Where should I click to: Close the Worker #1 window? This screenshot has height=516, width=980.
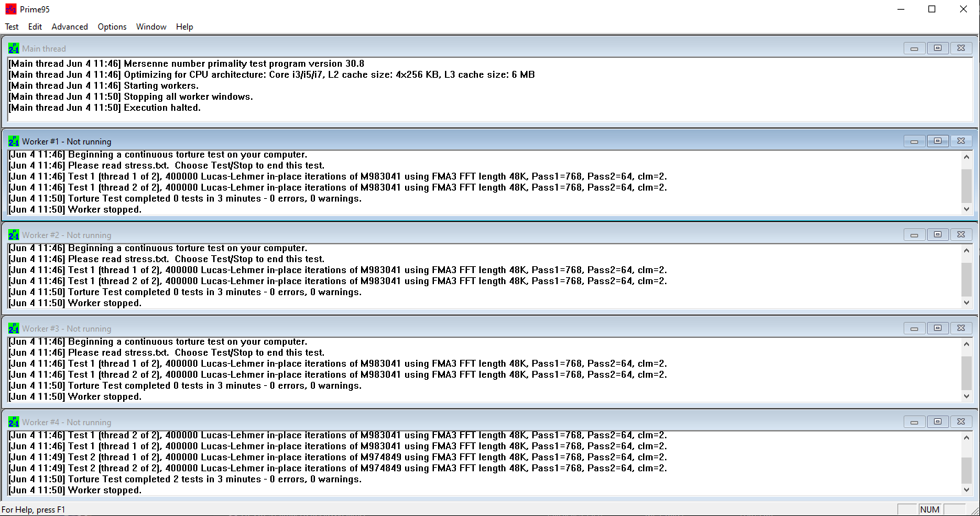[x=961, y=141]
